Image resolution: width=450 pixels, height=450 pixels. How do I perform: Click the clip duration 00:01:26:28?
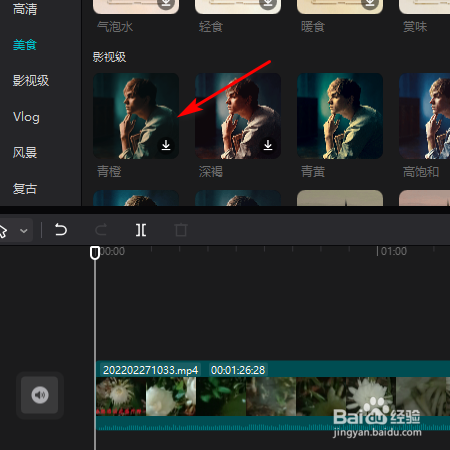click(x=238, y=370)
